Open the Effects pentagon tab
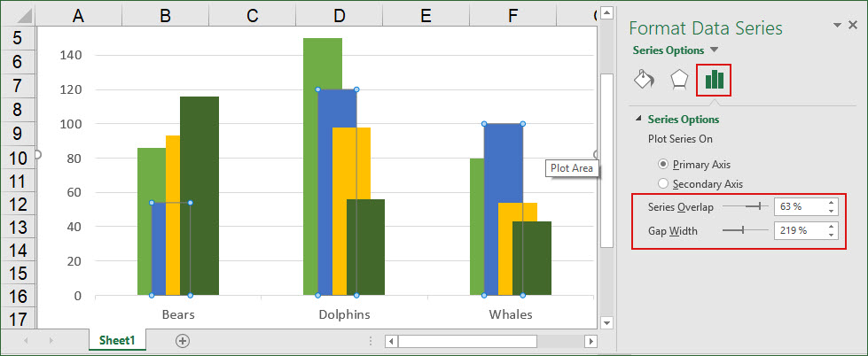Screen dimensions: 868x356 tap(679, 80)
